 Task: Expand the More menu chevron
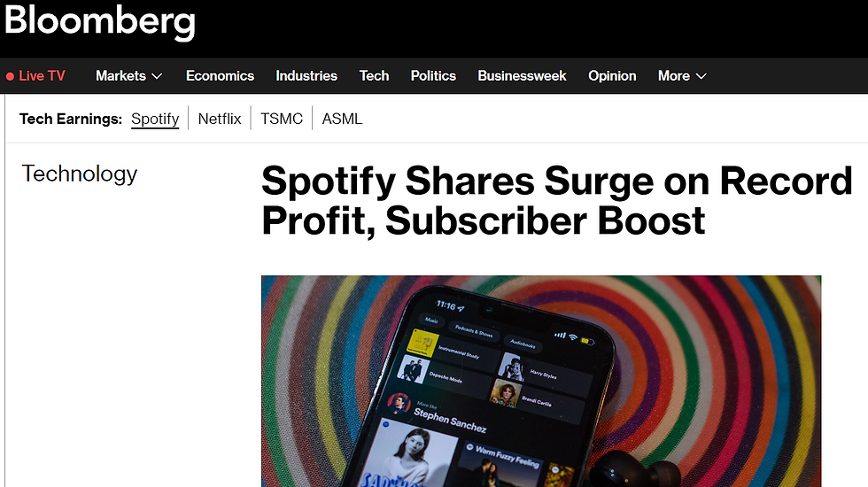701,76
